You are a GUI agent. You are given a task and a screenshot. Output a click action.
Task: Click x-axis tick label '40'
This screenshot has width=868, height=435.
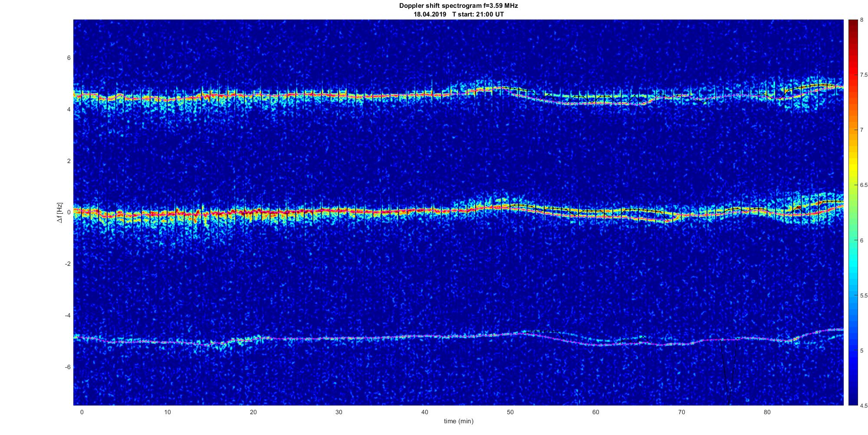tap(424, 412)
